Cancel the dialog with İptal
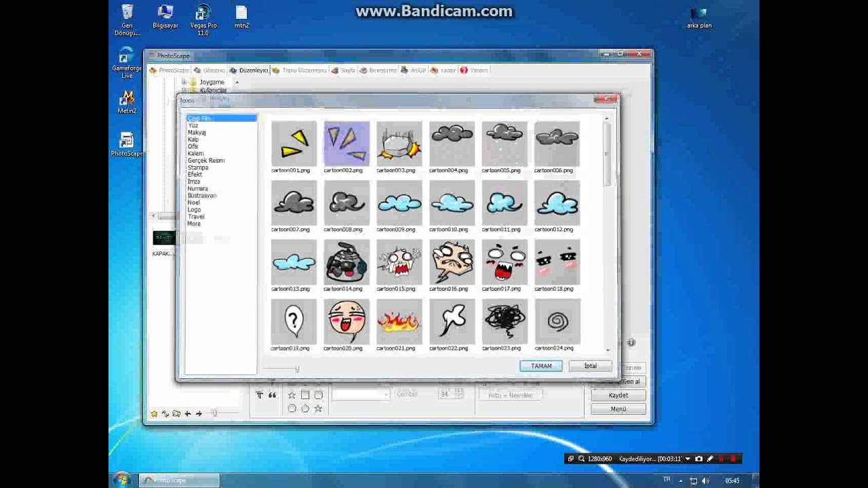Image resolution: width=868 pixels, height=488 pixels. tap(591, 366)
